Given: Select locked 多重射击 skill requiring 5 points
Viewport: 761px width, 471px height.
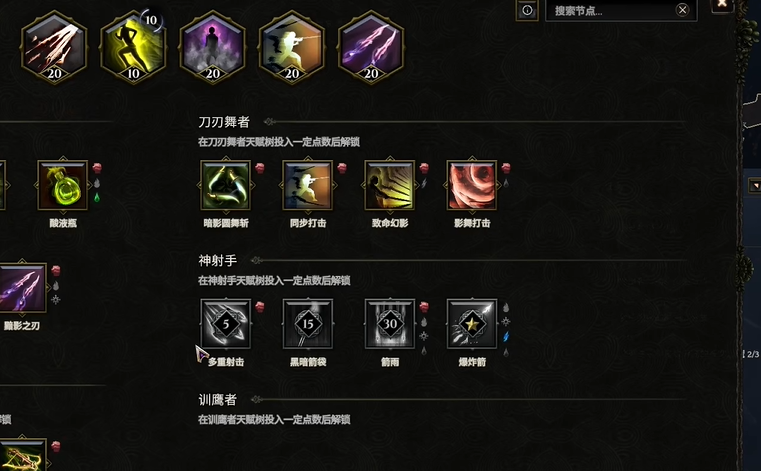Looking at the screenshot, I should [226, 324].
